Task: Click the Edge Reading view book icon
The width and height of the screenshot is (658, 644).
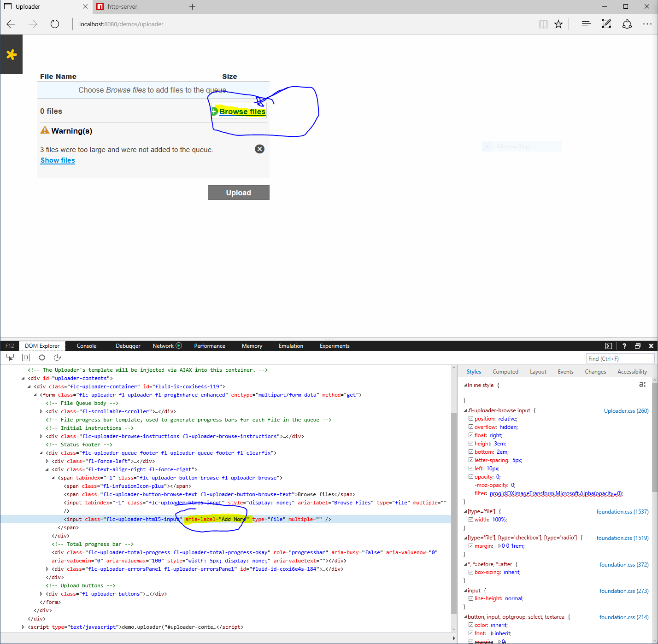Action: tap(544, 24)
